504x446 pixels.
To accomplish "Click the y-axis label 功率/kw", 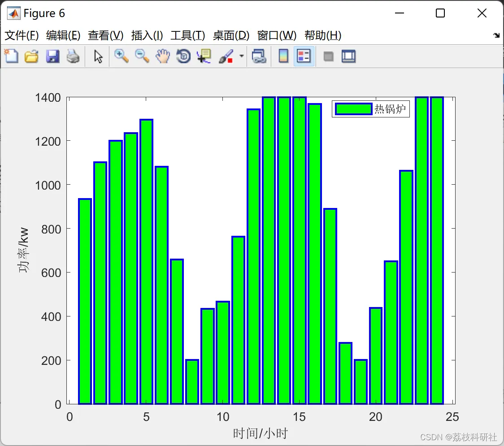I will [x=23, y=250].
